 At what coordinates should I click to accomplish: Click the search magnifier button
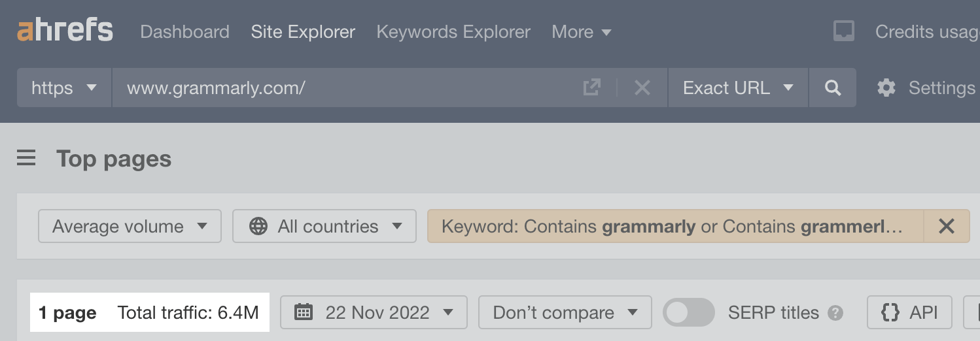coord(833,88)
